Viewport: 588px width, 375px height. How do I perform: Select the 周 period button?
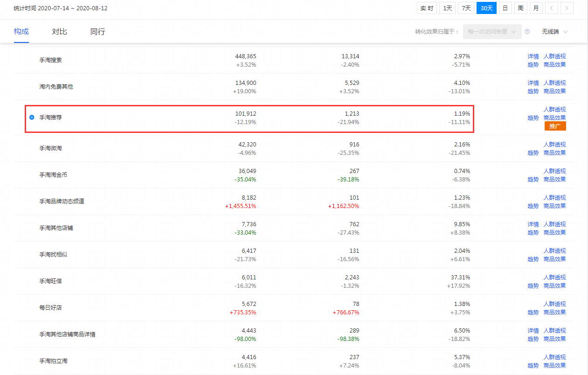coord(521,8)
